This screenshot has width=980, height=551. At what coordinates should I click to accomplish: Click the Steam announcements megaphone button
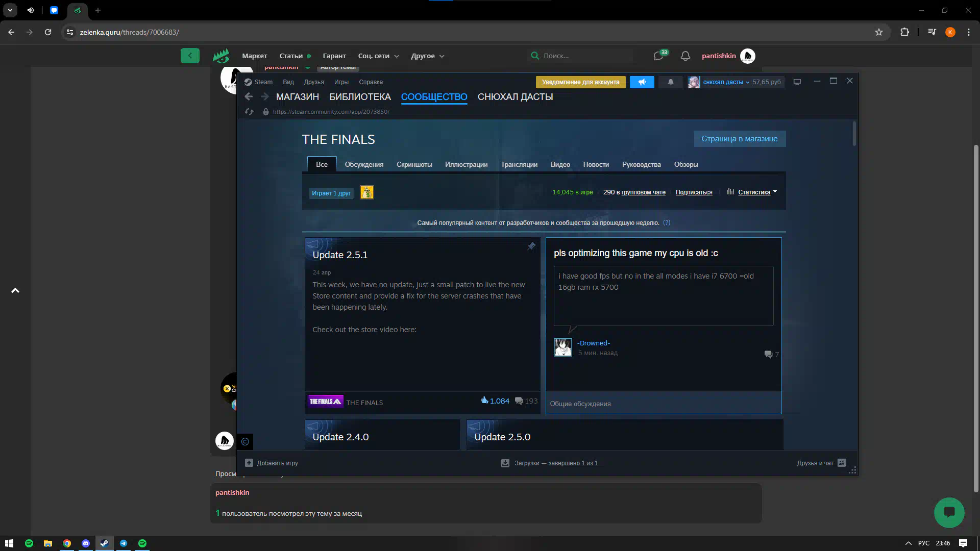642,82
